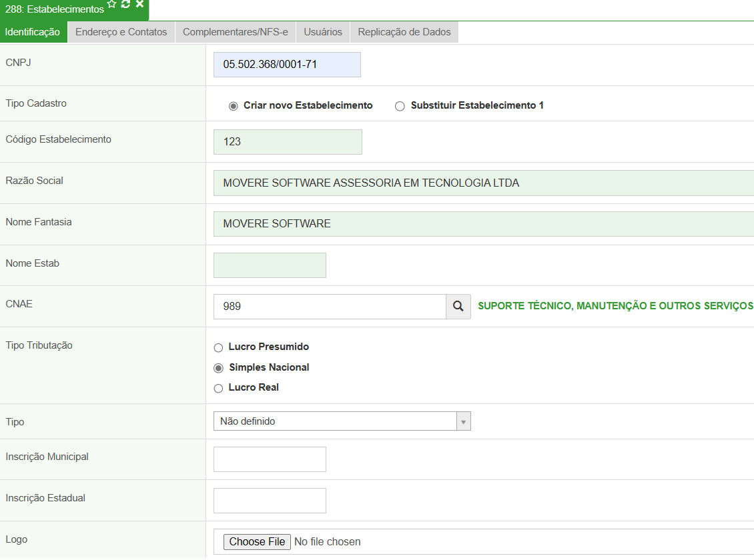754x560 pixels.
Task: Click the Razão Social field
Action: pos(483,183)
